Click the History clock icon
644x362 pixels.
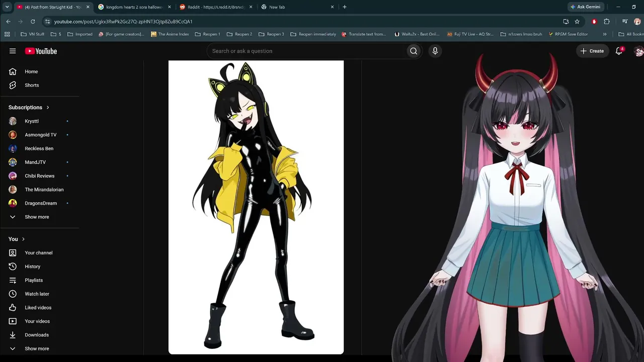13,266
